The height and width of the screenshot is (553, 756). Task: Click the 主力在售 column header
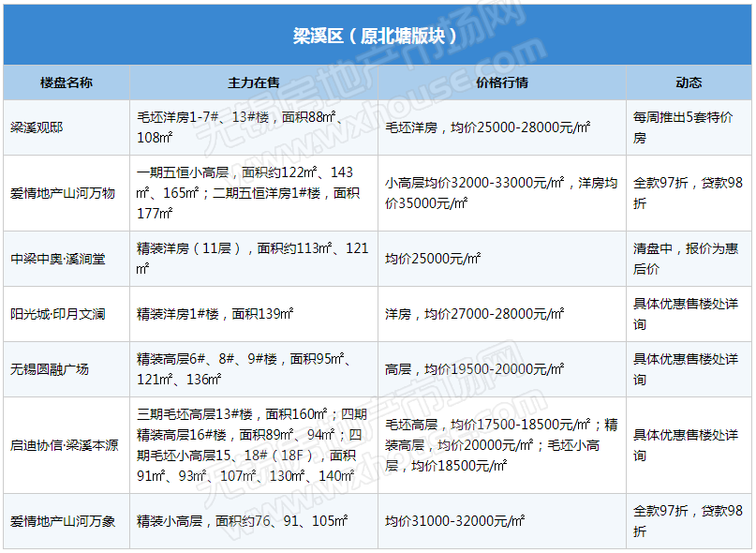[253, 82]
